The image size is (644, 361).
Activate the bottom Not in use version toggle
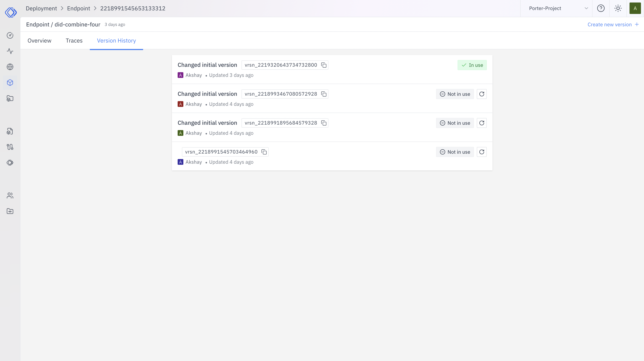pos(455,152)
